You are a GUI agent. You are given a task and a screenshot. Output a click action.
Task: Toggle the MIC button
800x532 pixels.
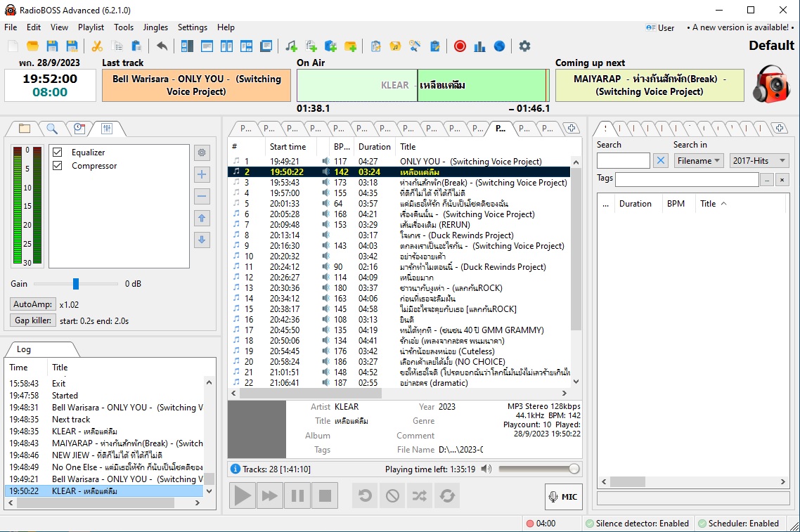(x=564, y=496)
